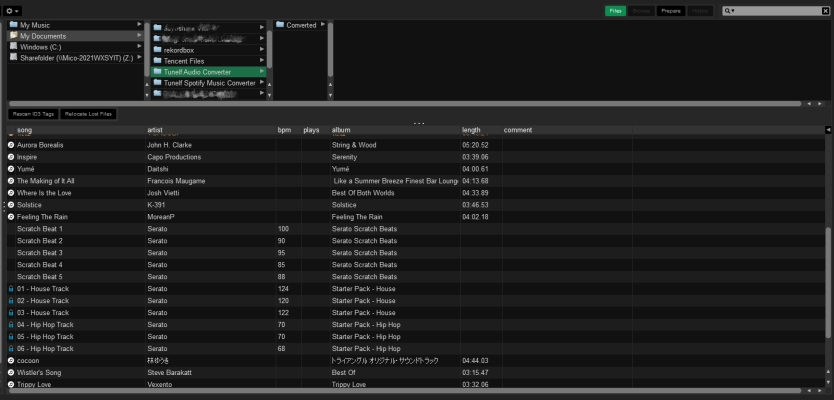The height and width of the screenshot is (400, 834).
Task: Click the lock icon on 06 - Hip Hop Track
Action: tap(11, 348)
